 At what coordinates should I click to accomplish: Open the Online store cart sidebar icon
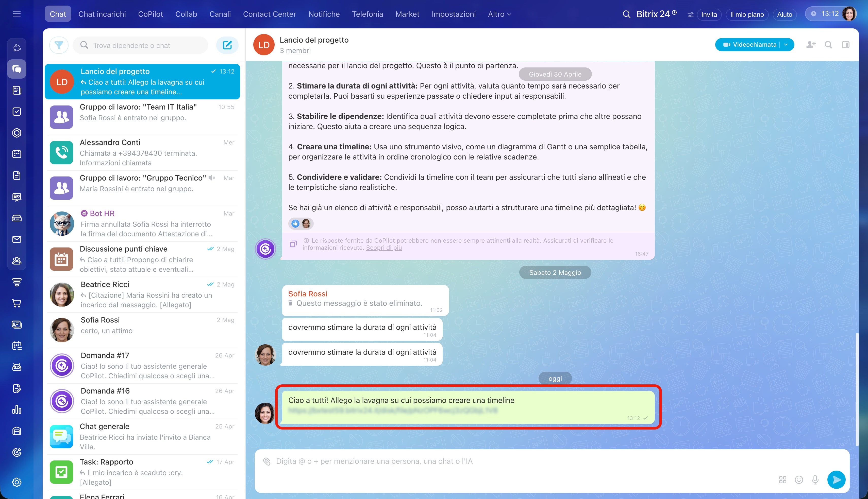[16, 303]
